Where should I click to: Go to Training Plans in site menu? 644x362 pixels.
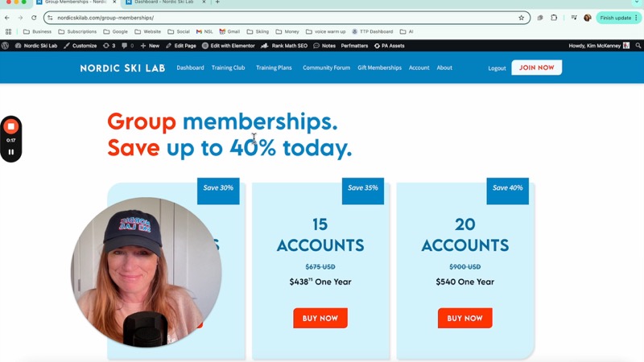point(274,68)
